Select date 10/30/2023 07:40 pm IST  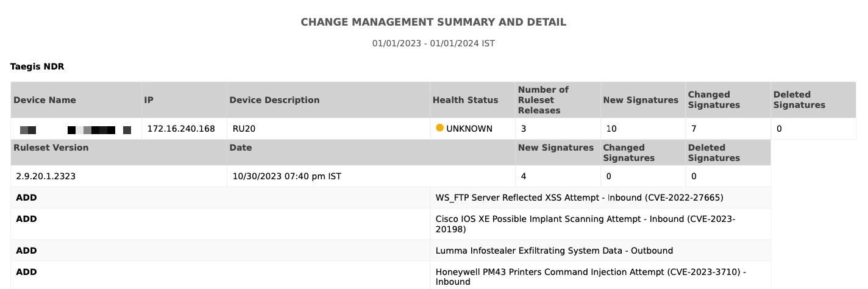click(287, 176)
